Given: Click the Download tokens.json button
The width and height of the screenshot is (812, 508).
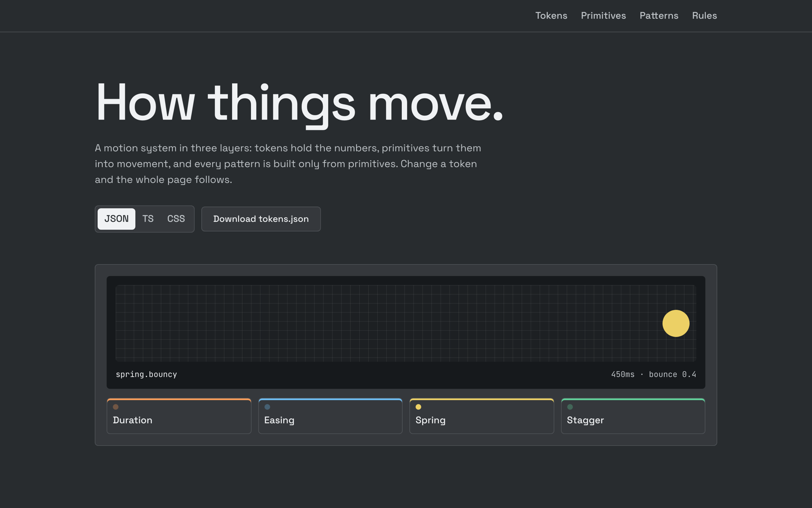Looking at the screenshot, I should 261,219.
